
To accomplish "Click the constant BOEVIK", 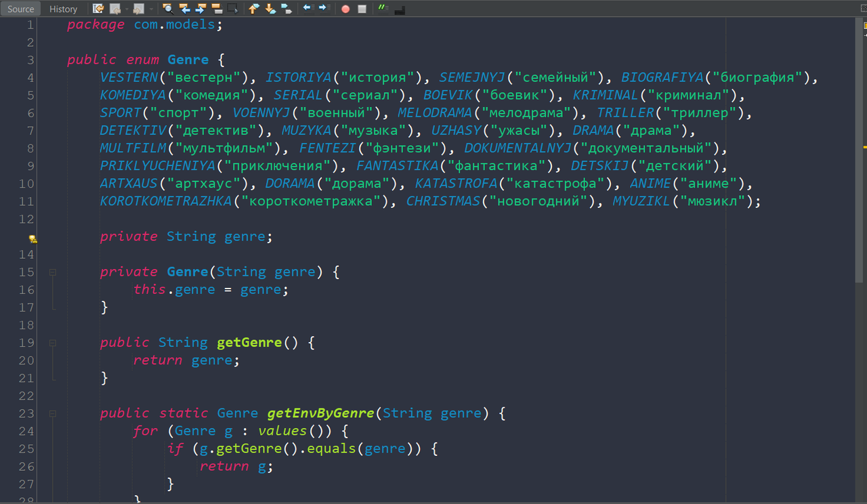I will [x=448, y=95].
